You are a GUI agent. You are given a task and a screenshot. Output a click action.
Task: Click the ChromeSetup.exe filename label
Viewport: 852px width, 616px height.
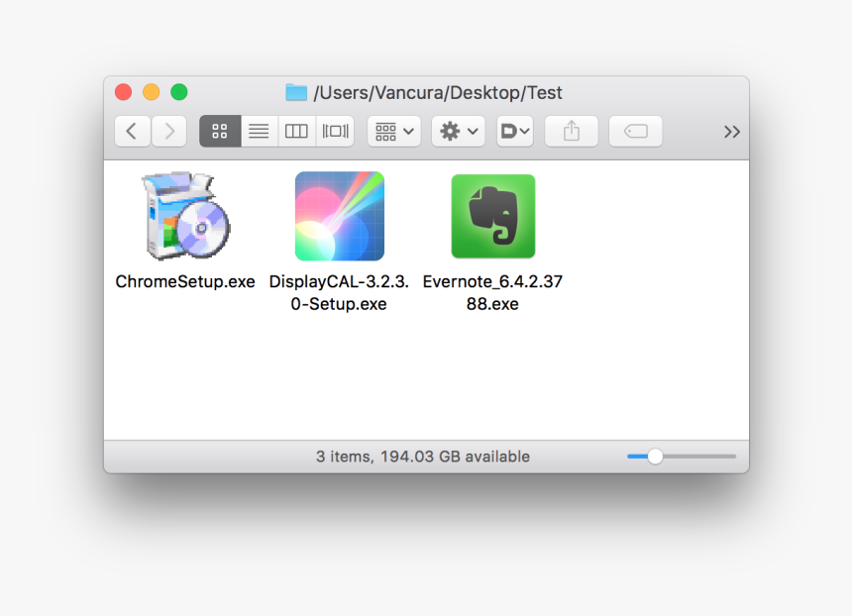[x=184, y=281]
